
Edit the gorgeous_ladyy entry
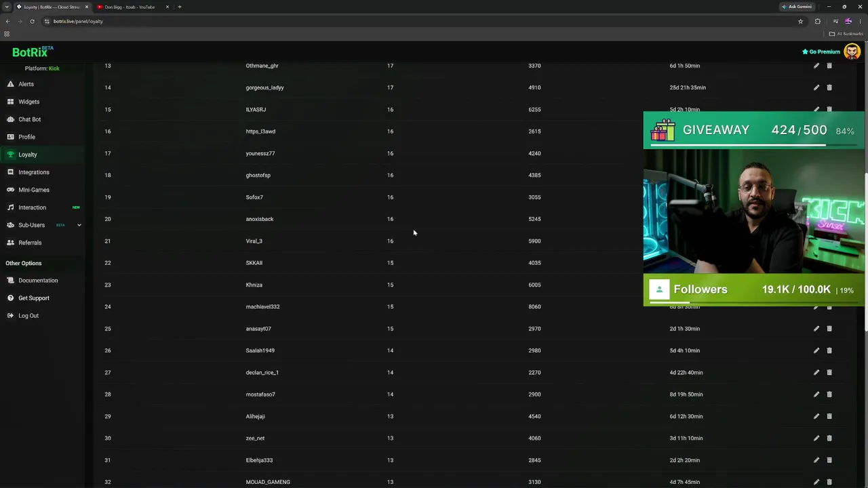pyautogui.click(x=816, y=87)
